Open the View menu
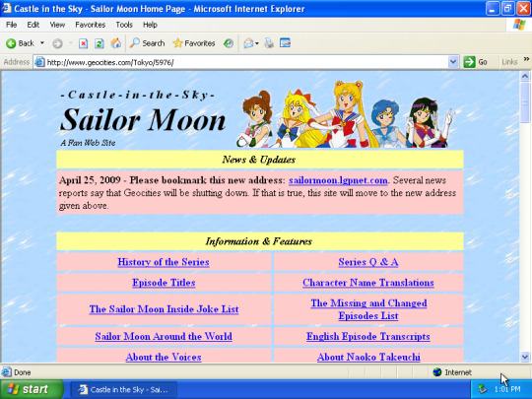 tap(57, 25)
